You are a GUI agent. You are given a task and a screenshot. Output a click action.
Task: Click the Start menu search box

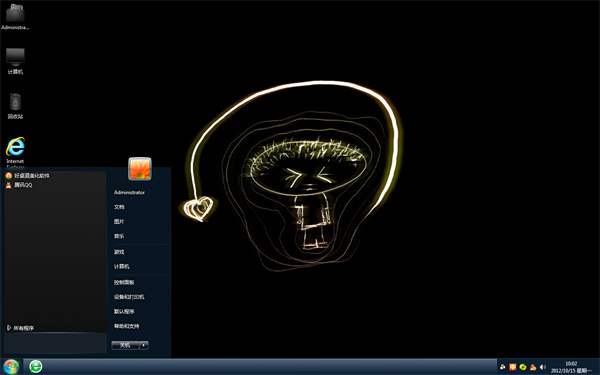(55, 343)
